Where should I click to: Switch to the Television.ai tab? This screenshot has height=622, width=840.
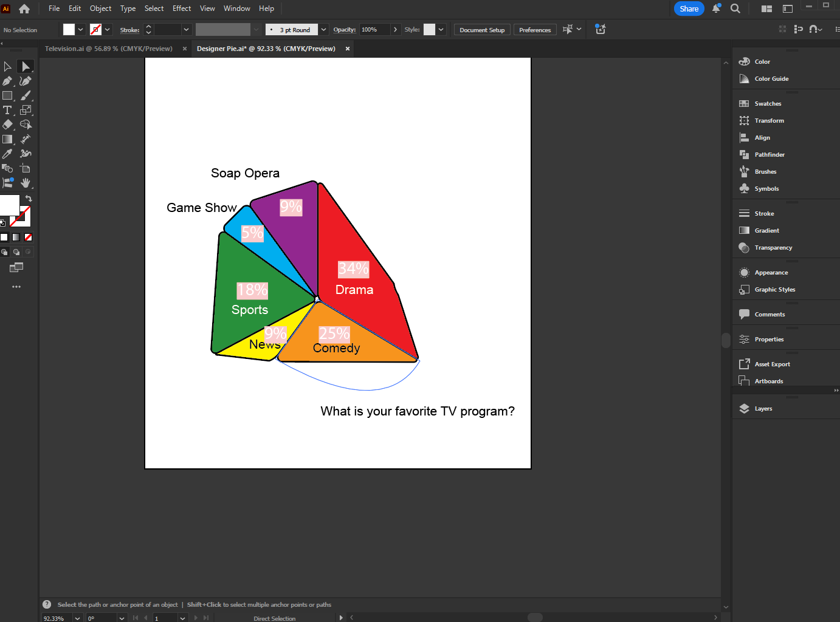[x=108, y=49]
